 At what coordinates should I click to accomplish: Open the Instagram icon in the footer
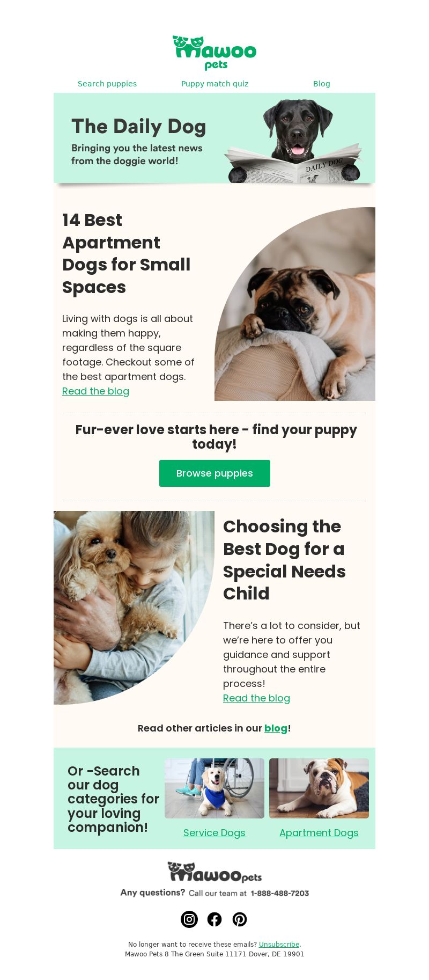(189, 919)
